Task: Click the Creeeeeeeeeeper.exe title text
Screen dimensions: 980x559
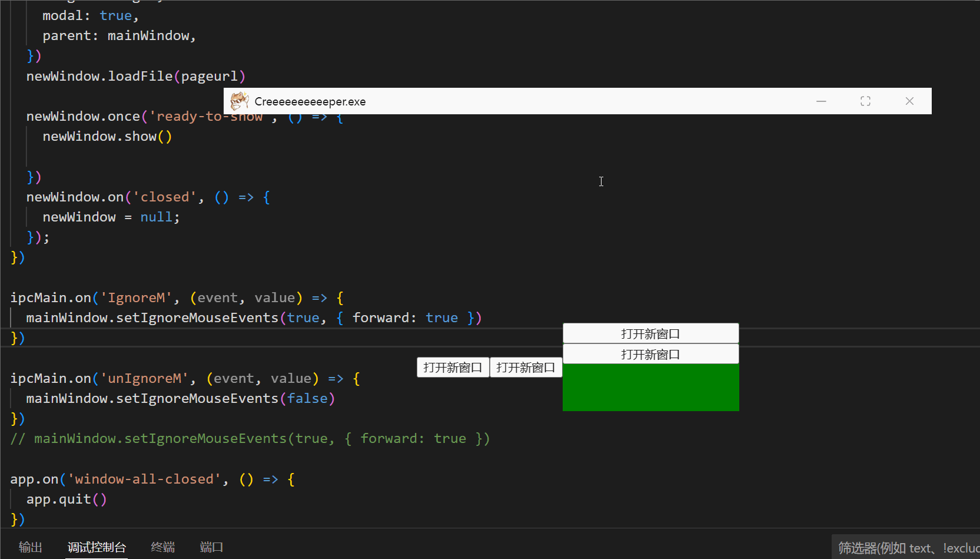Action: [x=310, y=102]
